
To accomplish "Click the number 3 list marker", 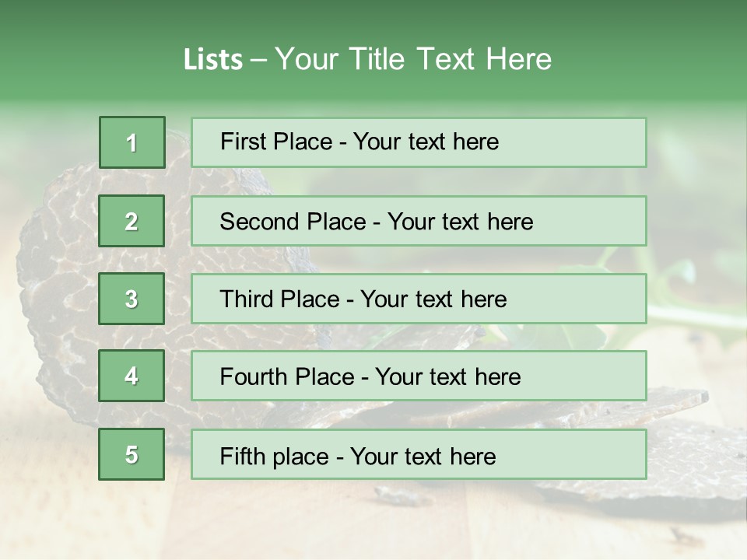I will tap(132, 299).
